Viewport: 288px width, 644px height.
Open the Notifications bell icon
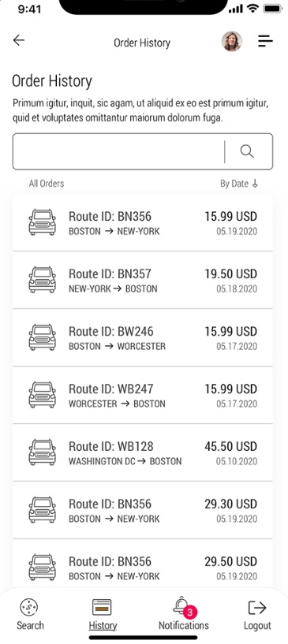click(x=181, y=606)
